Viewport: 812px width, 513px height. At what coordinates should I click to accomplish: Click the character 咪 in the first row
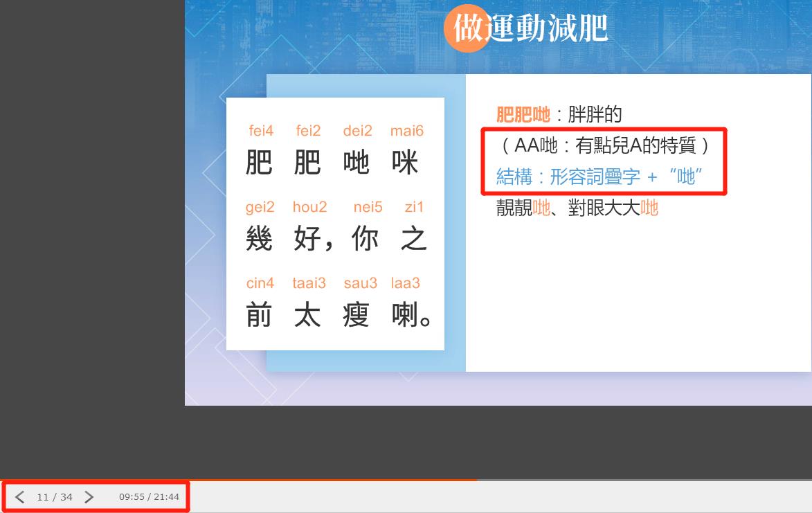(x=405, y=163)
